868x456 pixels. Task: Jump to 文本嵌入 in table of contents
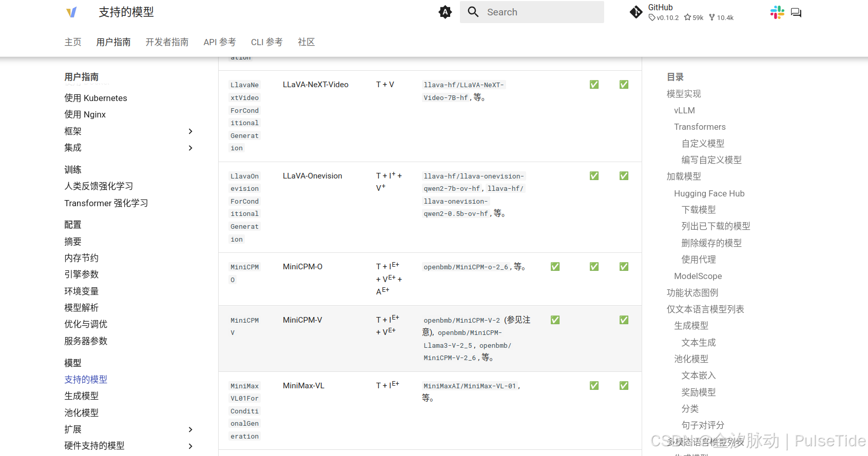click(x=699, y=375)
